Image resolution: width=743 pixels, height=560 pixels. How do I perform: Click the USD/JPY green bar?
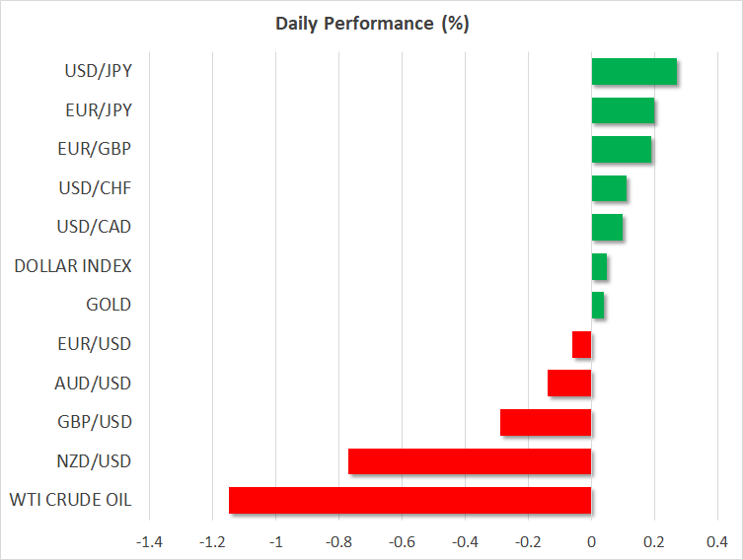pos(633,72)
